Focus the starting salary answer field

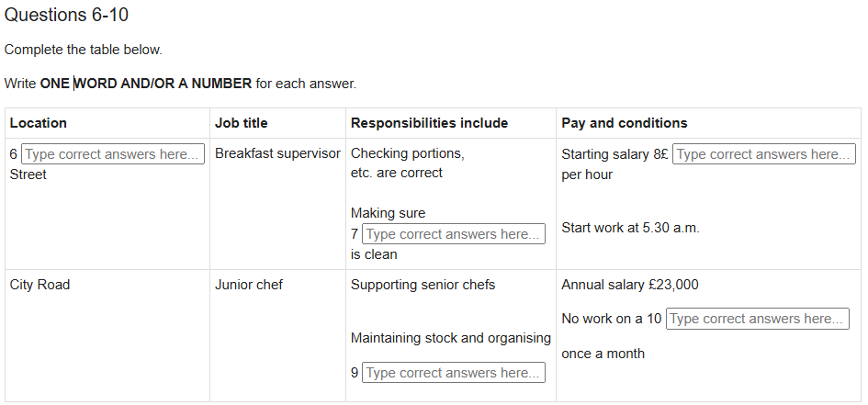click(763, 154)
